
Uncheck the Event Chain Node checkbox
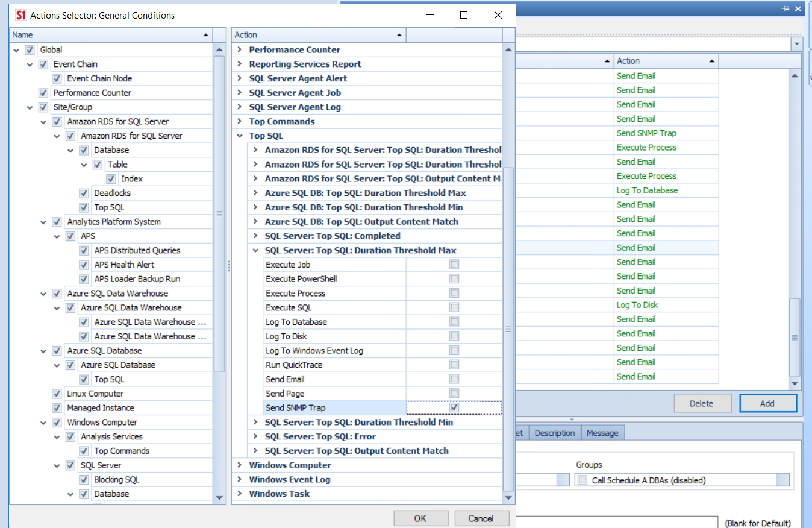(57, 78)
